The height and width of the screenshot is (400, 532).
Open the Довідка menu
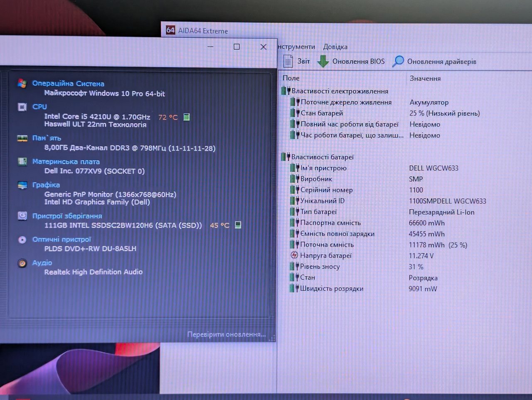(x=335, y=47)
